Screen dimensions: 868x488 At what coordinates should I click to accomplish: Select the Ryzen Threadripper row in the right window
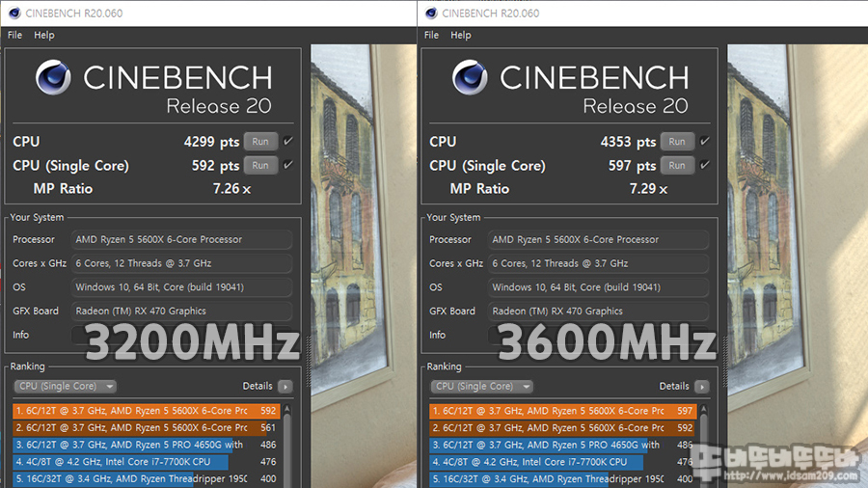563,479
